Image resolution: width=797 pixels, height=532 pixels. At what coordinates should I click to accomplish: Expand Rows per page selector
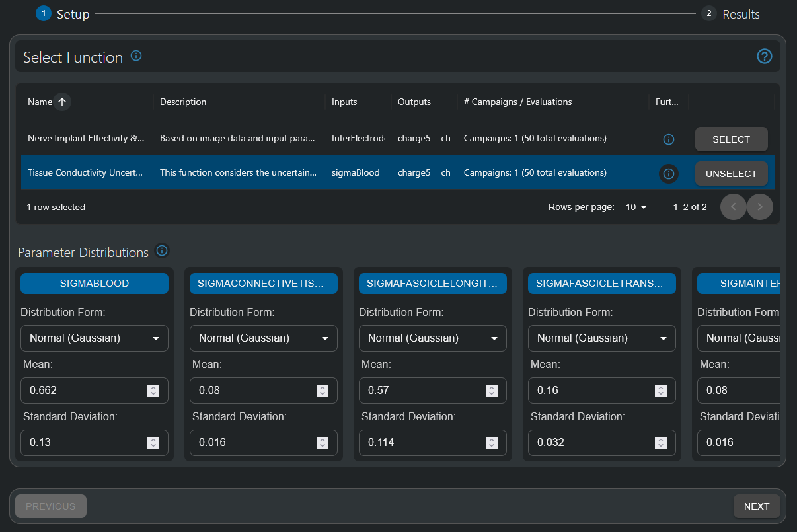pyautogui.click(x=636, y=207)
